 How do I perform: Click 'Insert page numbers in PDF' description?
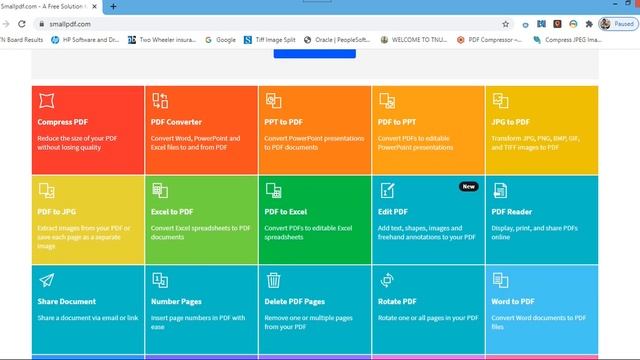pos(198,322)
